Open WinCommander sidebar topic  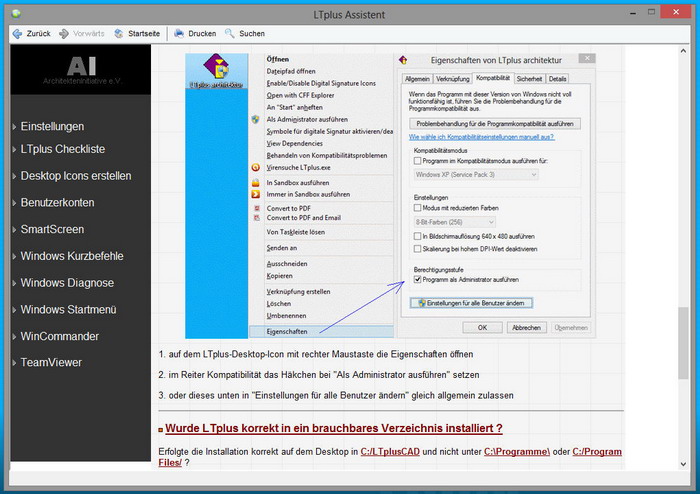point(59,336)
